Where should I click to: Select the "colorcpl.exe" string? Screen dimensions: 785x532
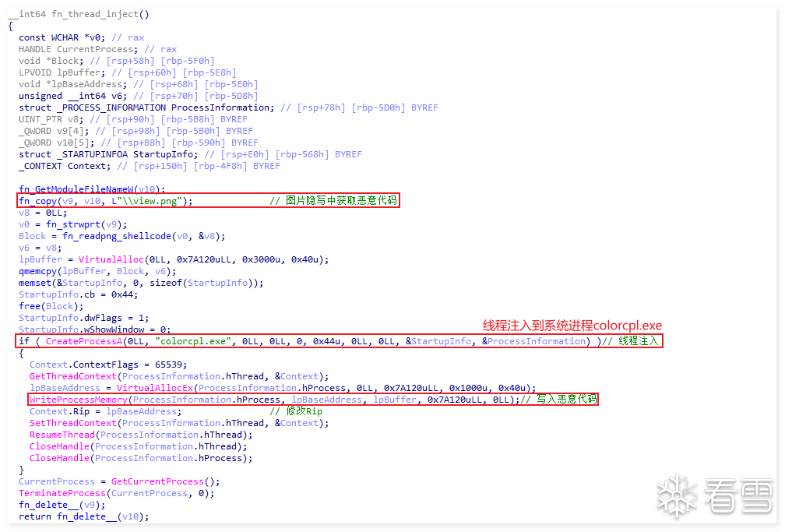193,341
